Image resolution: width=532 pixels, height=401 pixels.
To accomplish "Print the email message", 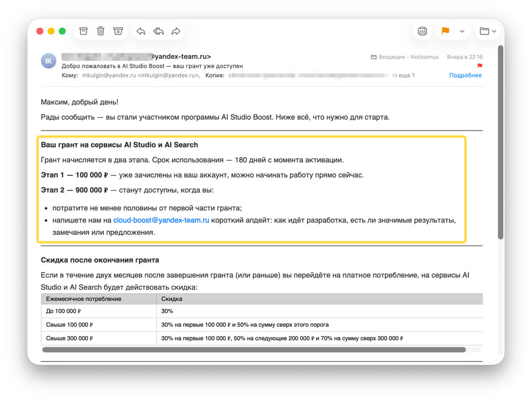I will tap(422, 31).
